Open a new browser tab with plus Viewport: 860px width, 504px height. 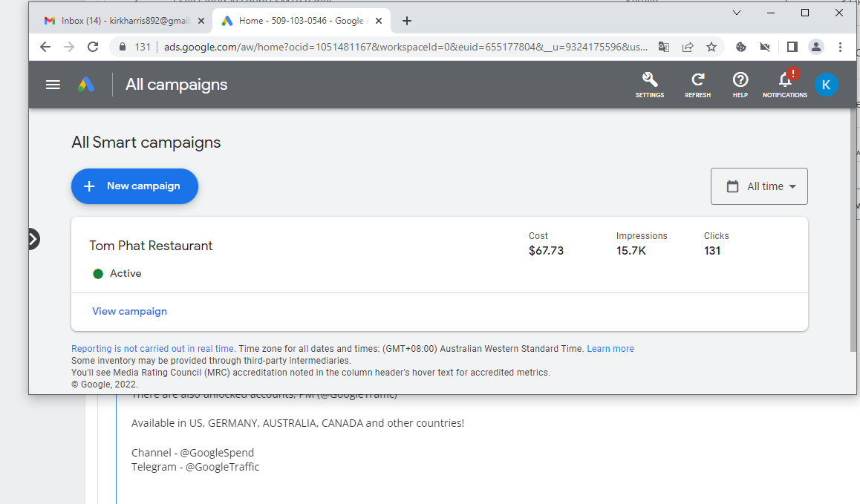click(406, 21)
